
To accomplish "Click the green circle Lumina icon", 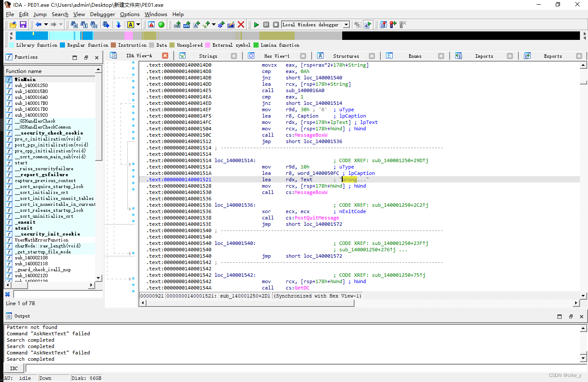I will [161, 25].
